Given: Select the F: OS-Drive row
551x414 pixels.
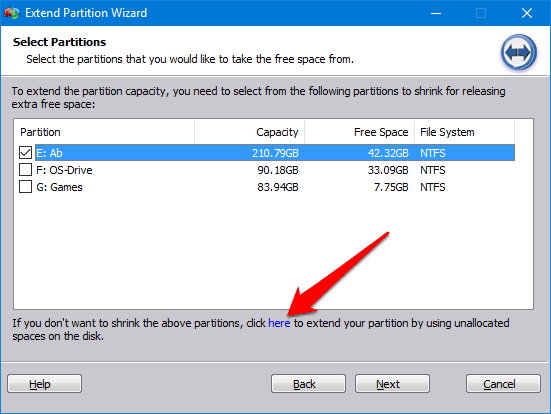Looking at the screenshot, I should click(275, 170).
